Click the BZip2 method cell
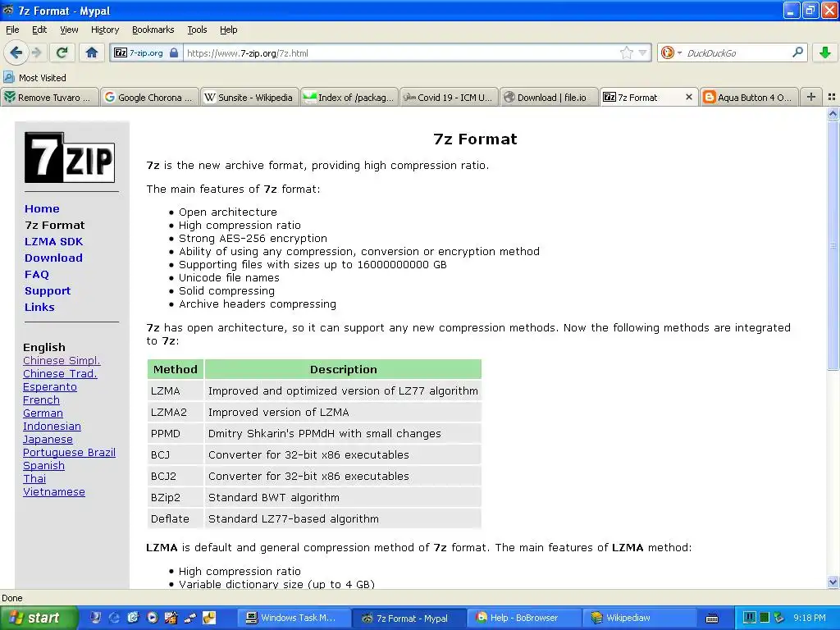 [176, 497]
